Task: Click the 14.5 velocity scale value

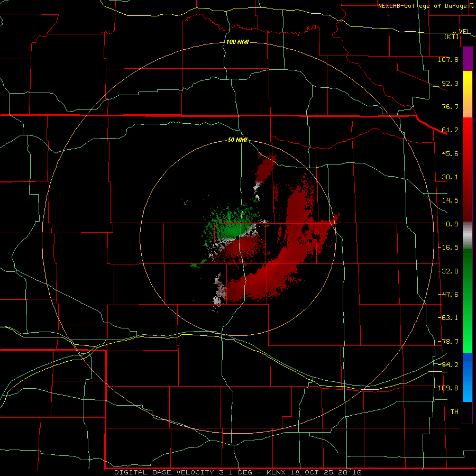Action: pyautogui.click(x=450, y=200)
